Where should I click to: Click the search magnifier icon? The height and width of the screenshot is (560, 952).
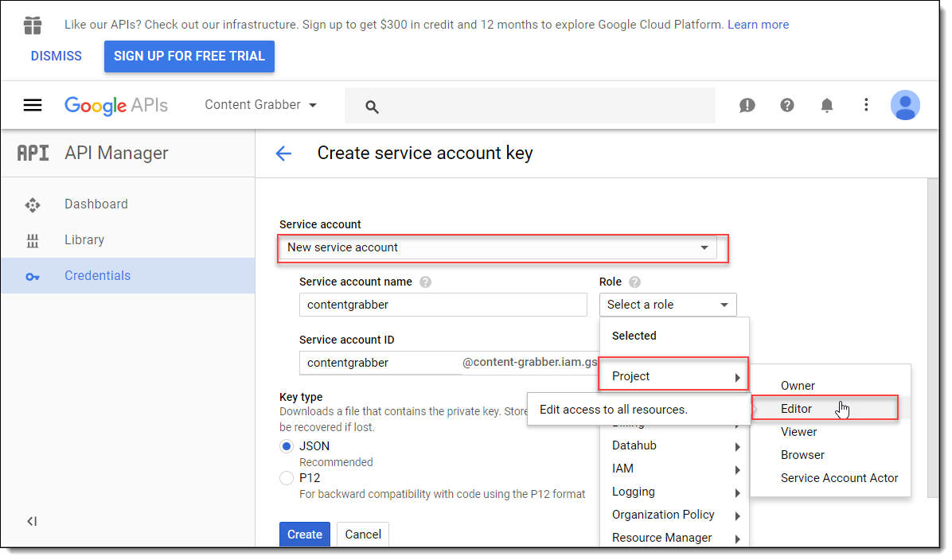pyautogui.click(x=373, y=107)
